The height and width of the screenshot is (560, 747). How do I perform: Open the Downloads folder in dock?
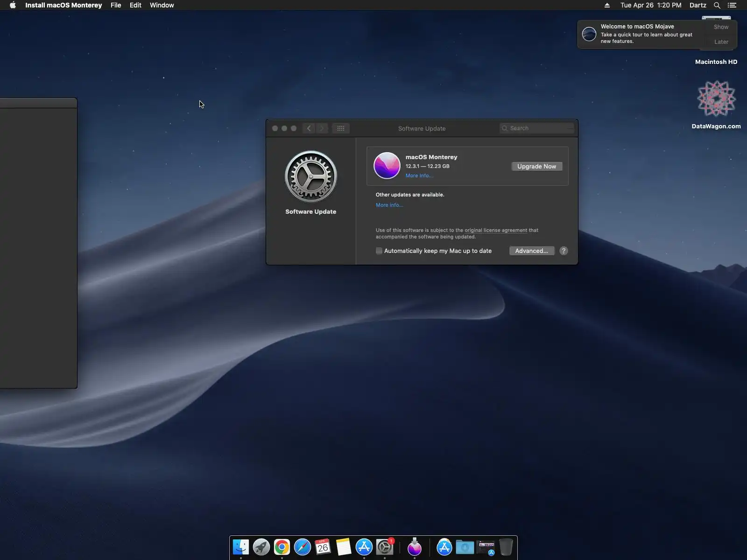click(465, 547)
